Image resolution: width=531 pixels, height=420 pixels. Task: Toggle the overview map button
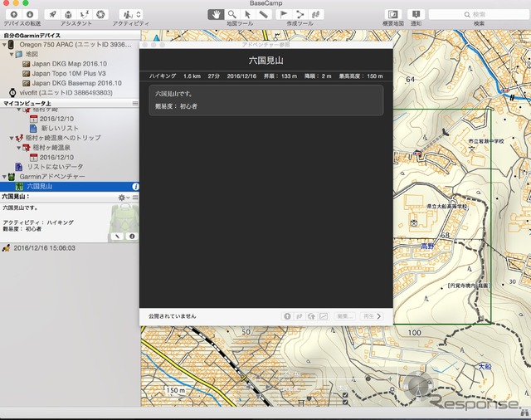(x=393, y=14)
